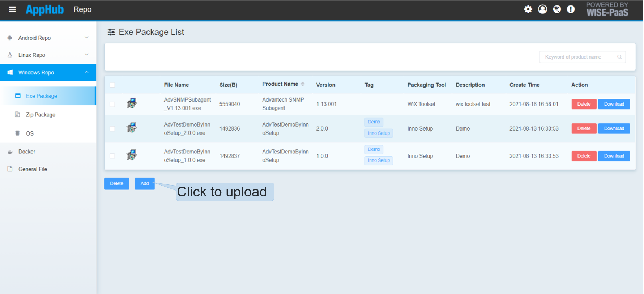
Task: Collapse the Windows Repo chevron
Action: pyautogui.click(x=86, y=72)
